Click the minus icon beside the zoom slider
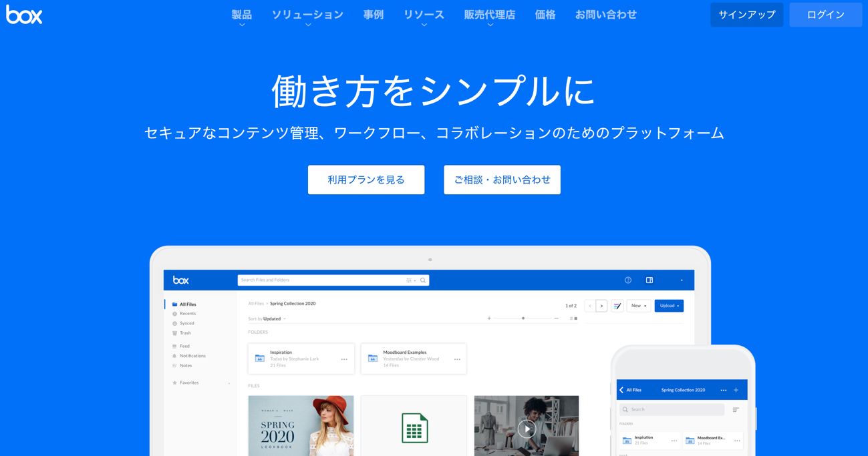This screenshot has width=868, height=456. (556, 318)
